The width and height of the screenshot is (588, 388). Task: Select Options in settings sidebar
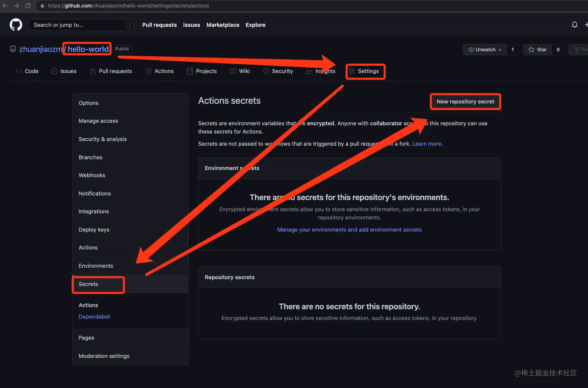coord(130,103)
